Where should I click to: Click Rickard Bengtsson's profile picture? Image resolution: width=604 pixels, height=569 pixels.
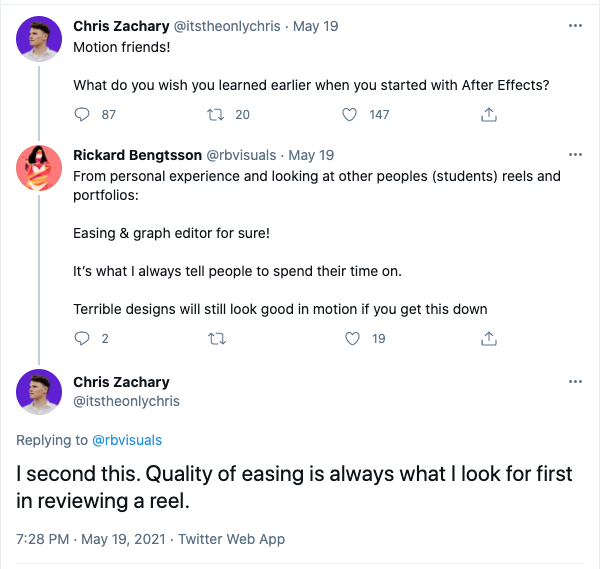(x=39, y=167)
